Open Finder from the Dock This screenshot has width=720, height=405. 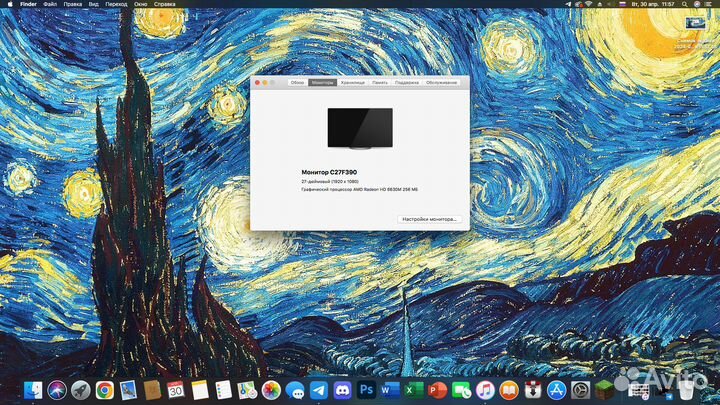click(33, 390)
